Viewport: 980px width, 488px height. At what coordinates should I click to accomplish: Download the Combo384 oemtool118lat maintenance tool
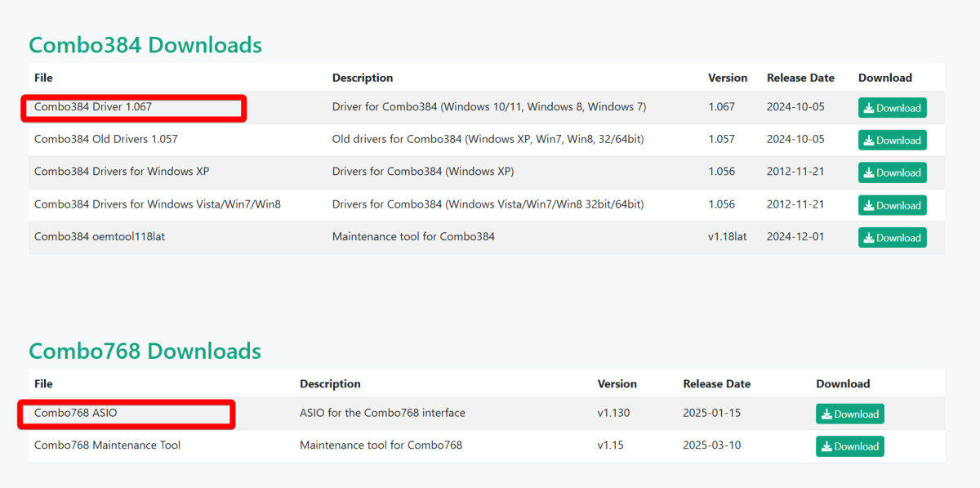tap(892, 238)
